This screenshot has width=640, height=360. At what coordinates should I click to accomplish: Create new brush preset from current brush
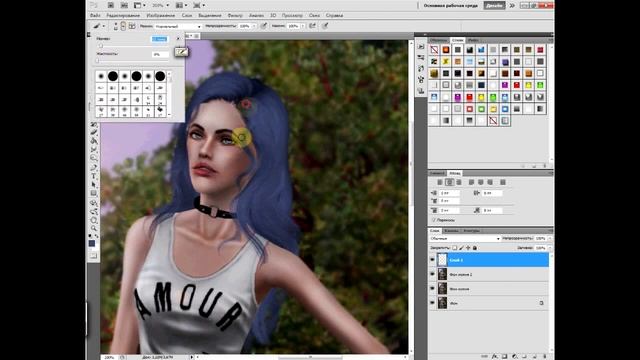(x=181, y=51)
